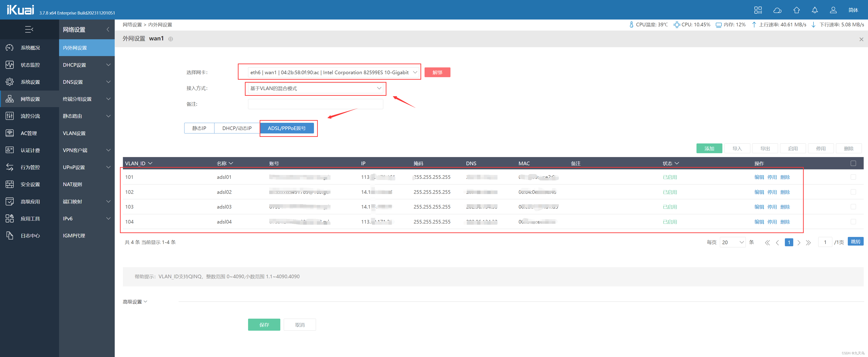Screen dimensions: 868x357
Task: Click the cloud icon in top bar
Action: (777, 10)
